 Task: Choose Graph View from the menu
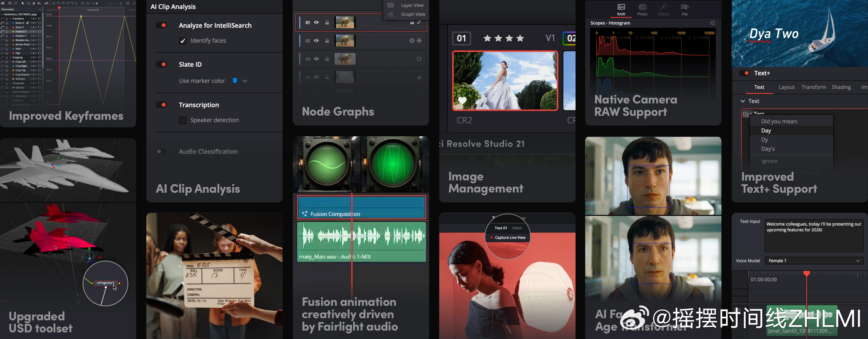(x=406, y=14)
